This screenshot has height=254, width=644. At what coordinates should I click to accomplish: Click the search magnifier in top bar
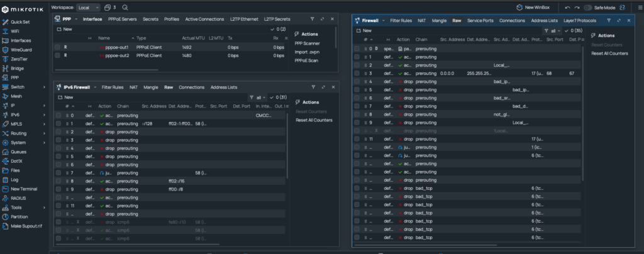[125, 8]
